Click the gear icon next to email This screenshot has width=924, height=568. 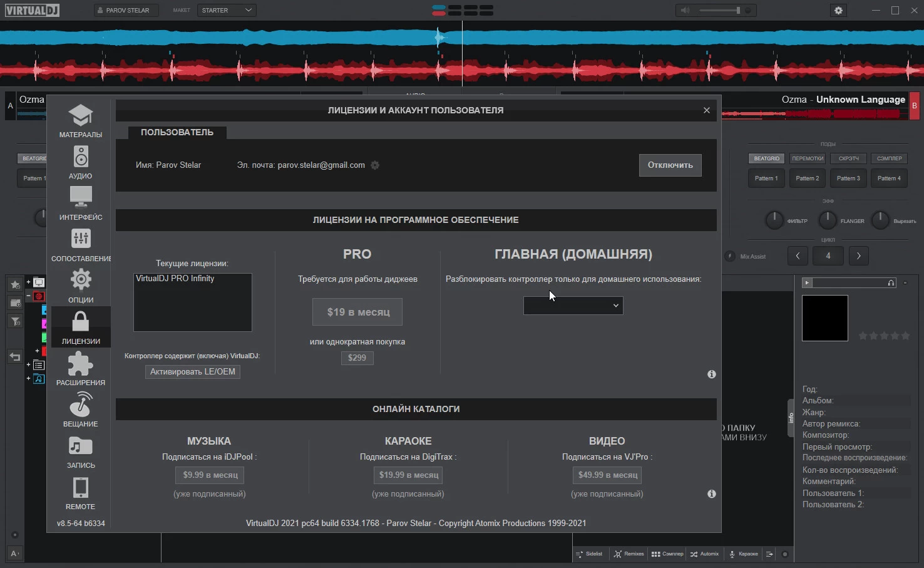pos(375,165)
